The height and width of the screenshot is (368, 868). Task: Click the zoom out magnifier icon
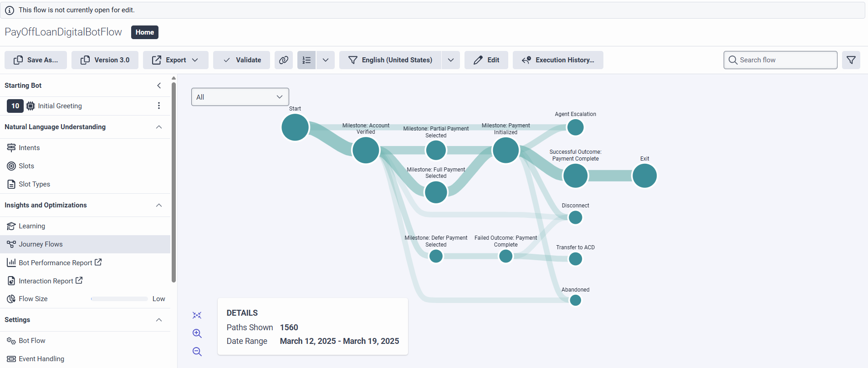[x=197, y=352]
